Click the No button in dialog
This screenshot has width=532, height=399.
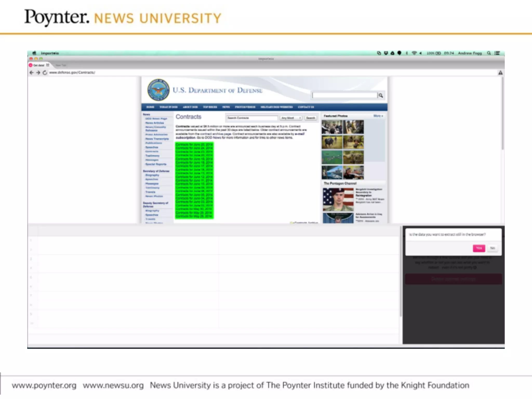(492, 248)
